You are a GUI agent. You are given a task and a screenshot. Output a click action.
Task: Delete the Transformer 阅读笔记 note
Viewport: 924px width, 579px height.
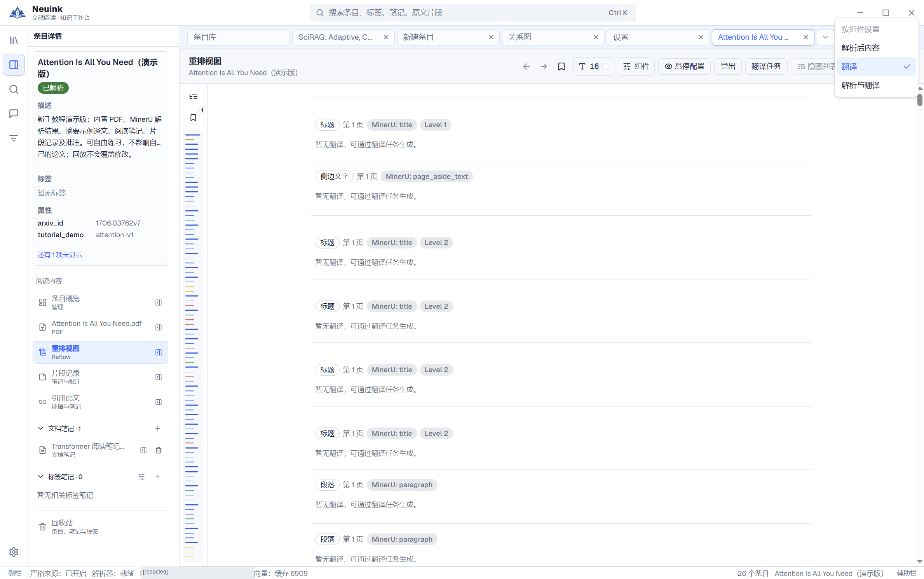tap(159, 450)
